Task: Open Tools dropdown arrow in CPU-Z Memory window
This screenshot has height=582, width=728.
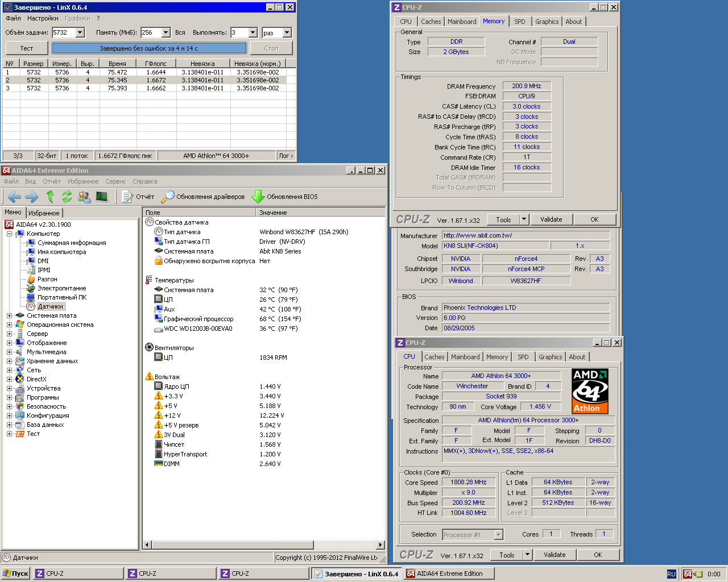Action: [x=524, y=219]
